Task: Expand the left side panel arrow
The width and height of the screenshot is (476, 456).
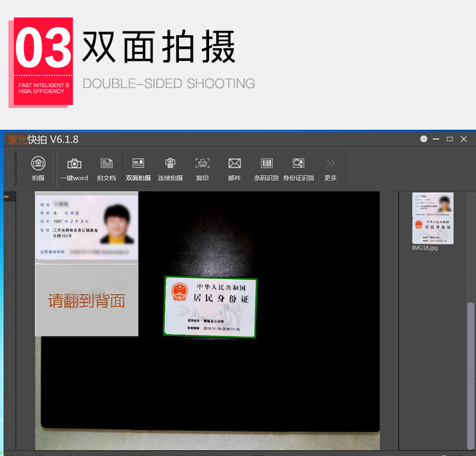Action: pyautogui.click(x=7, y=197)
